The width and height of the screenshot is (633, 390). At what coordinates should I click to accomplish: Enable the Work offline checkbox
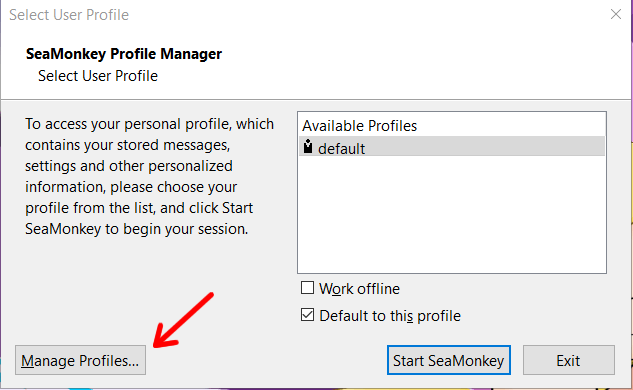click(x=307, y=288)
